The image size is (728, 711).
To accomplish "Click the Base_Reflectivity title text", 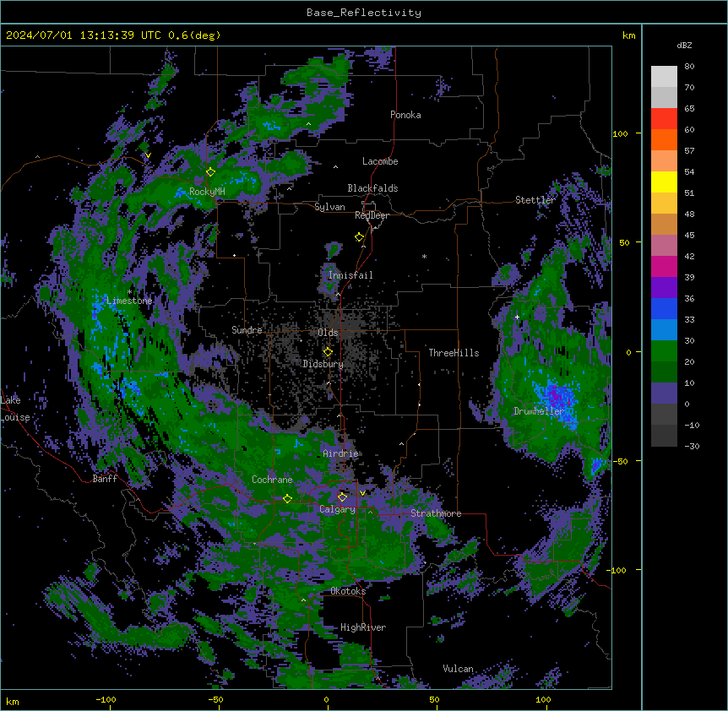I will (364, 13).
